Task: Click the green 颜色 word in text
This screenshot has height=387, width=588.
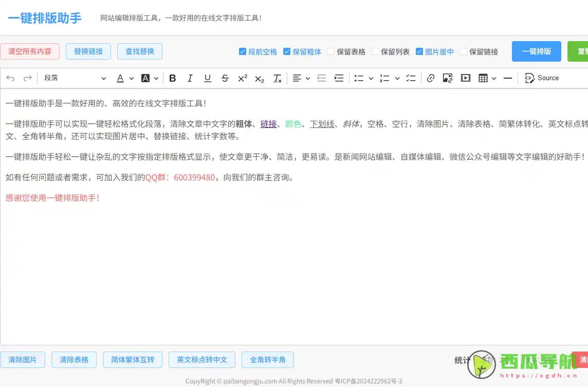Action: (x=293, y=124)
